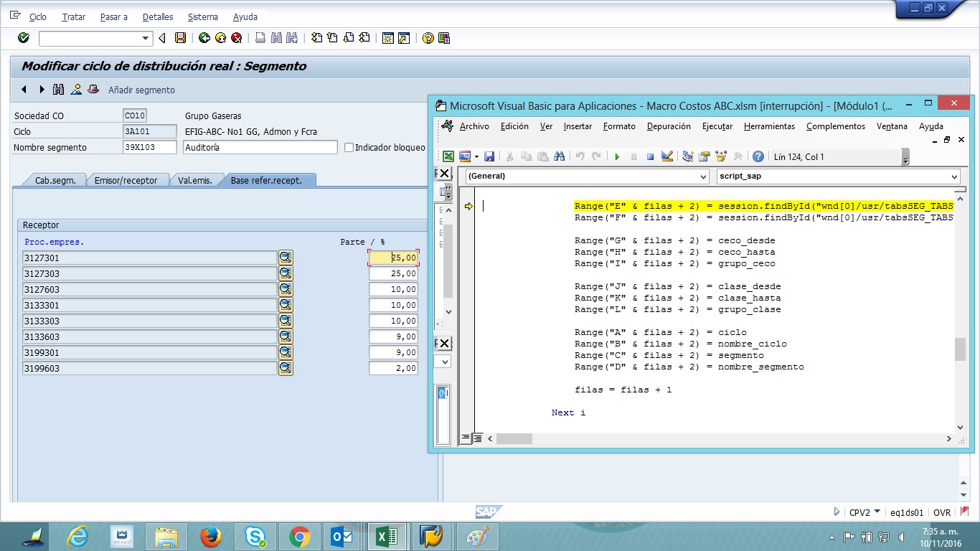Open the script_sap procedure dropdown

click(x=953, y=176)
